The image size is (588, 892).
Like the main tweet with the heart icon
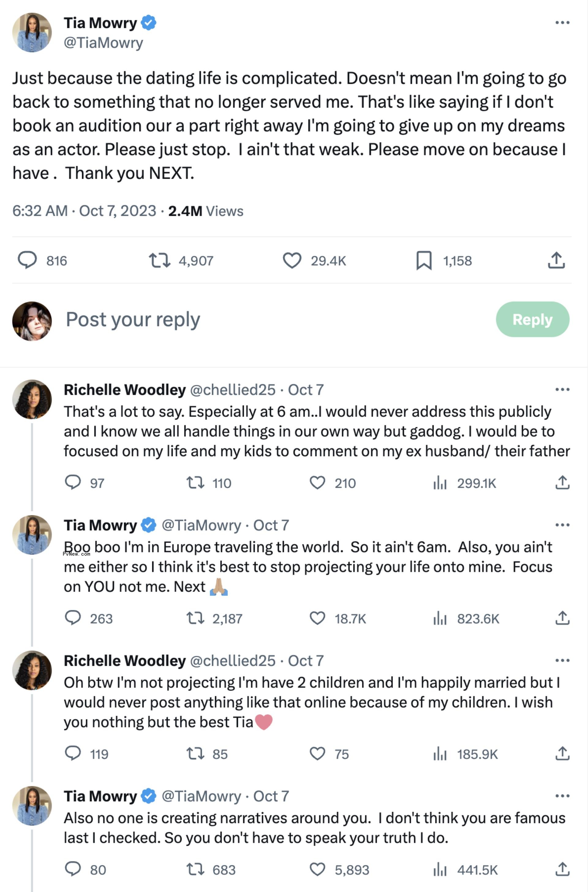click(294, 261)
